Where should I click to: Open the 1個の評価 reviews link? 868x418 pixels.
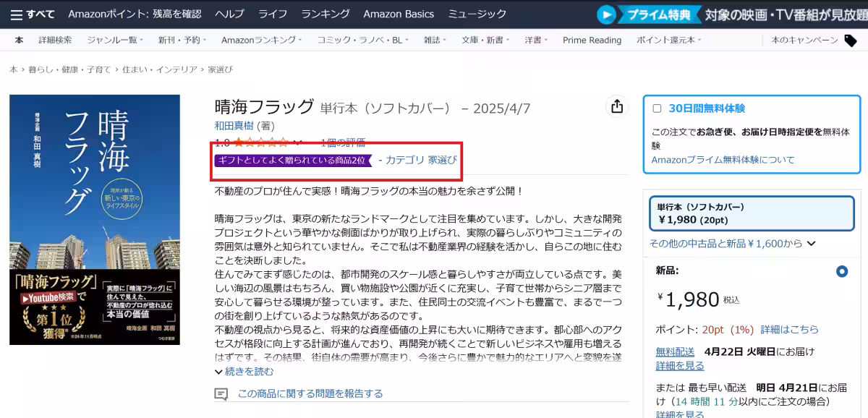pyautogui.click(x=342, y=142)
